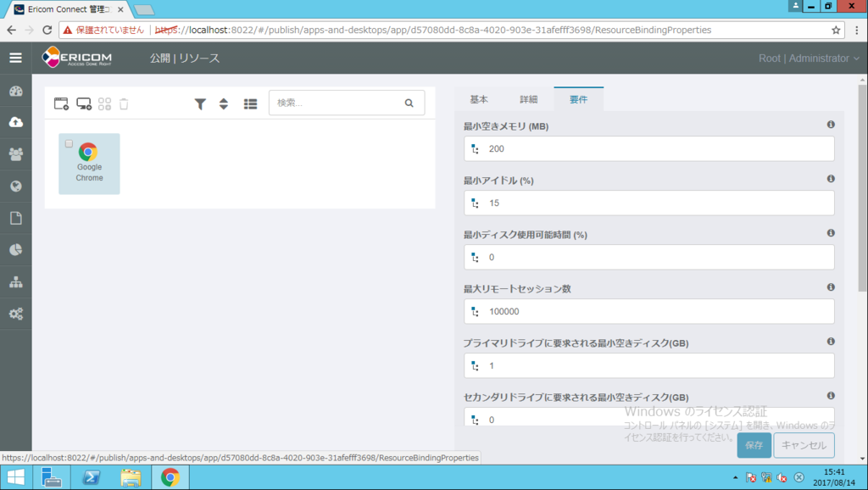Click the cloud upload icon in the sidebar

15,120
